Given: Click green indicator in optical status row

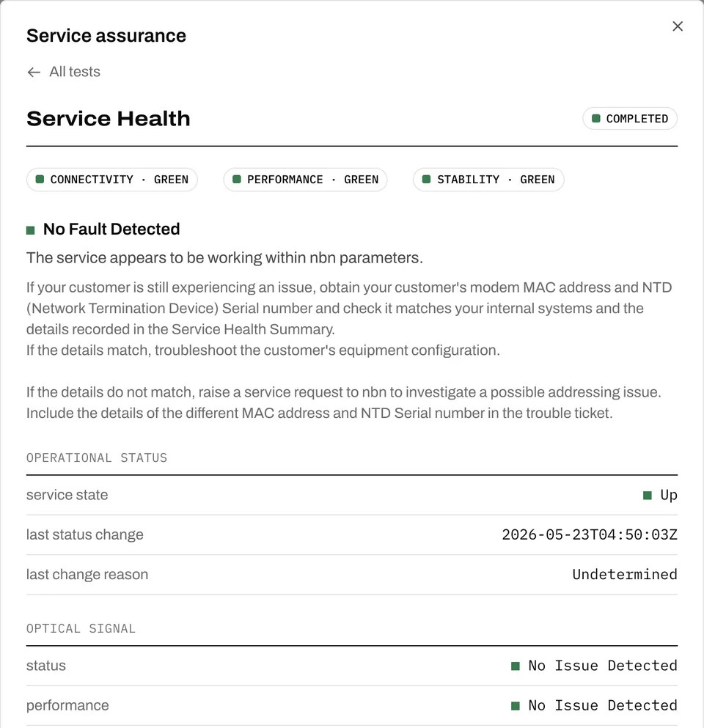Looking at the screenshot, I should click(516, 666).
